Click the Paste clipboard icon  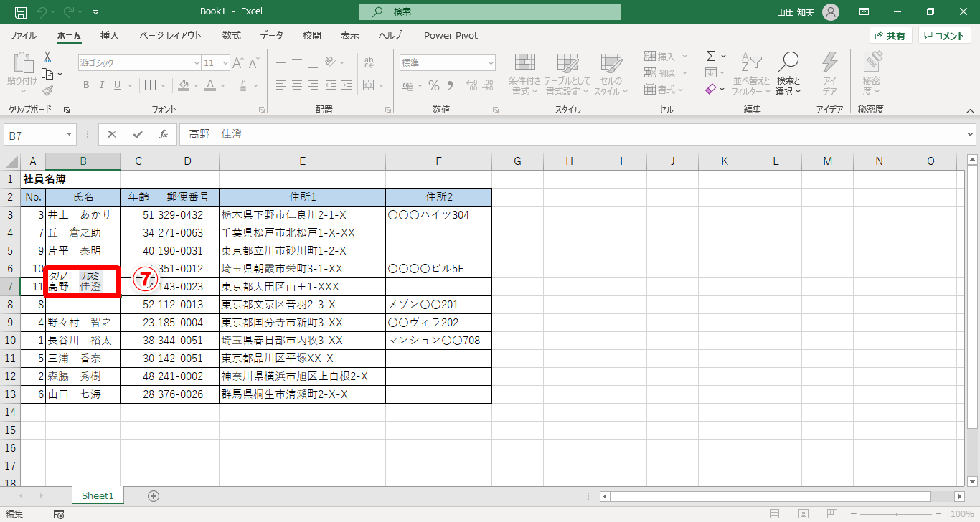pyautogui.click(x=22, y=64)
